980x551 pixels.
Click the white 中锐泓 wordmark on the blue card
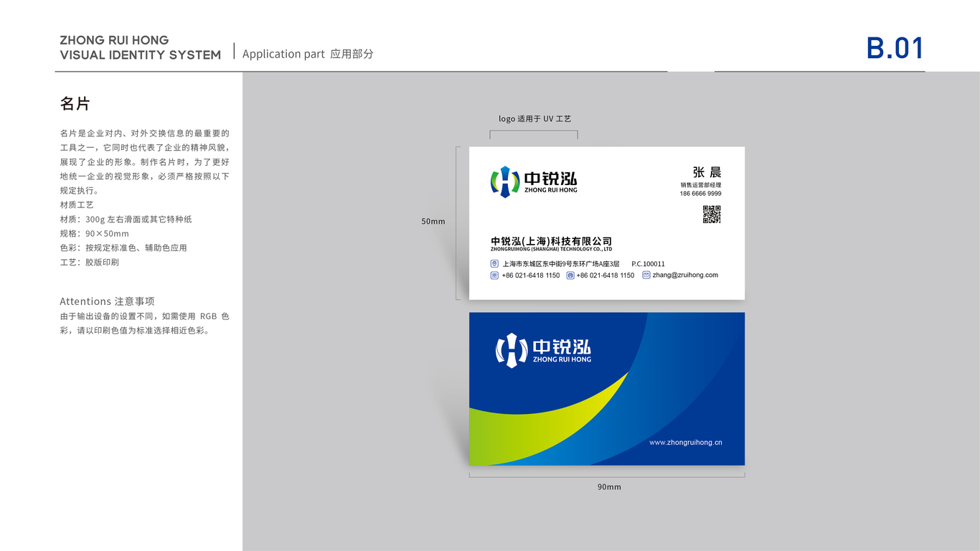562,347
